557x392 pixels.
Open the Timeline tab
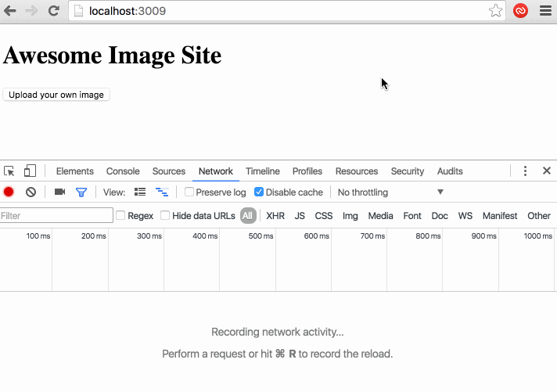(262, 171)
